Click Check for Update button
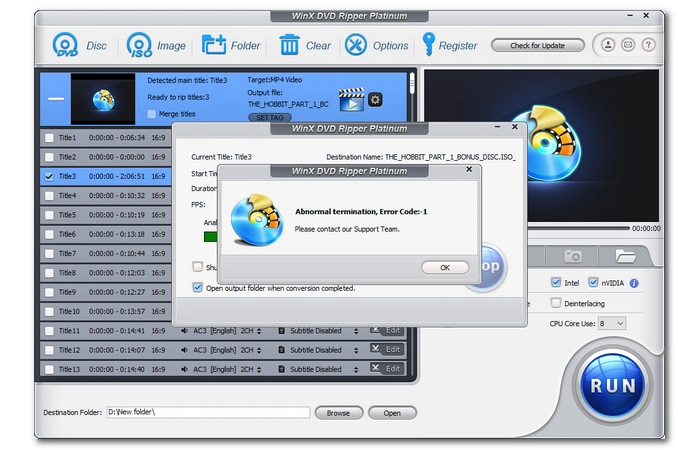This screenshot has width=700, height=450. pos(538,45)
